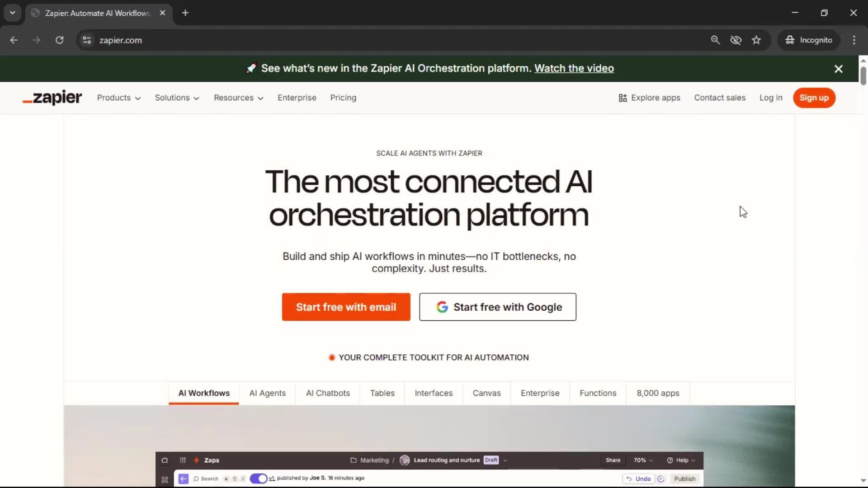Click the home icon in Zap editor preview
Screen dimensions: 868x488
coord(165,460)
